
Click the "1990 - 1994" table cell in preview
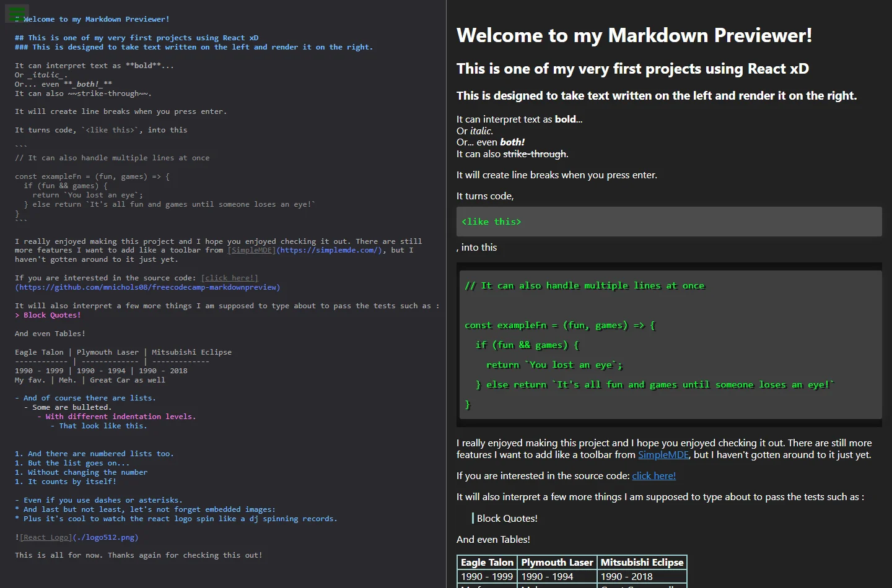557,577
